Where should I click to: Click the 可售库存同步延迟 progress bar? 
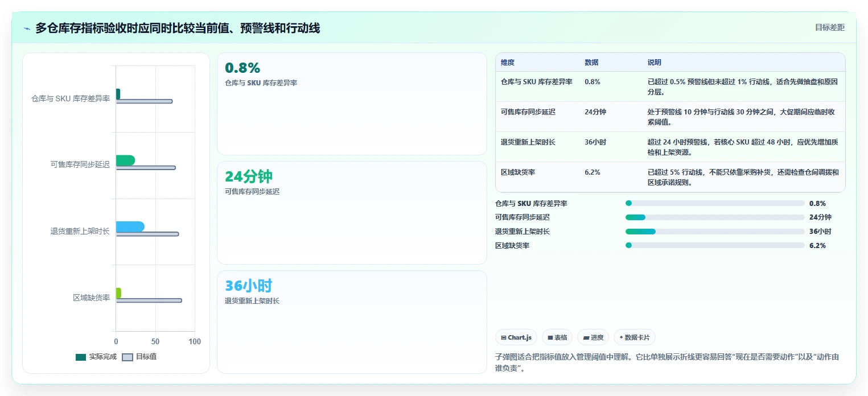[x=715, y=217]
